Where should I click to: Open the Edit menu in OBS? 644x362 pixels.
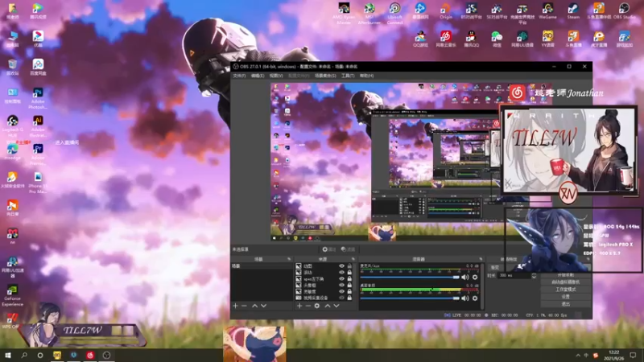tap(258, 76)
